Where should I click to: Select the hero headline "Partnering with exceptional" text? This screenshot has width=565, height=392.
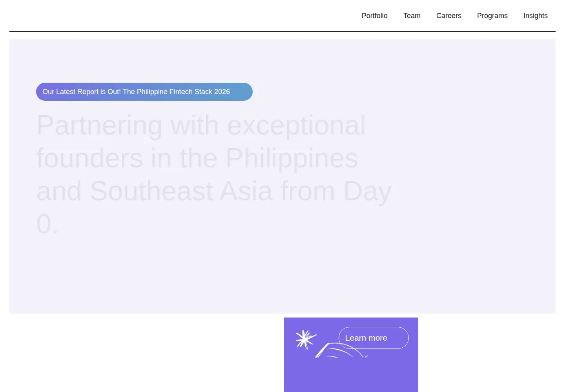[201, 125]
